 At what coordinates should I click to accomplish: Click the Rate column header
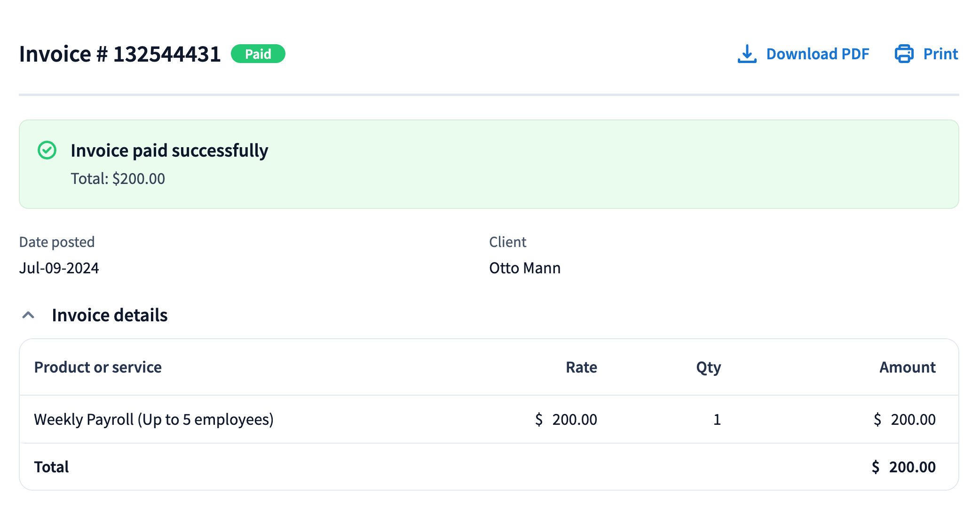pyautogui.click(x=581, y=367)
